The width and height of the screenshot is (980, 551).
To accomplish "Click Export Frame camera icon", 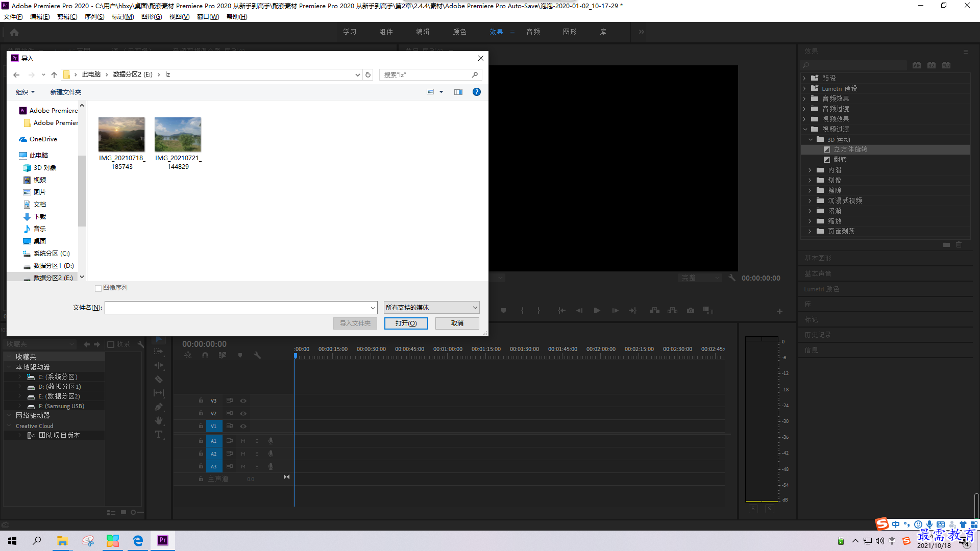I will coord(691,310).
